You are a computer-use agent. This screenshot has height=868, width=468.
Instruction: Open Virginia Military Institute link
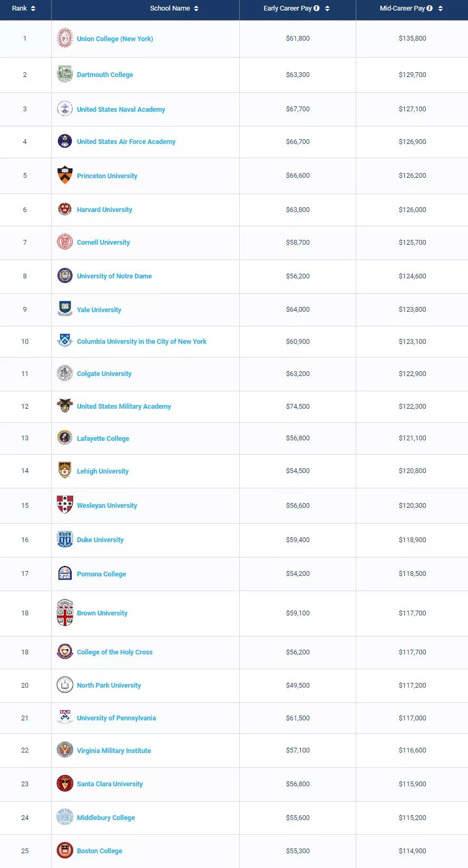pos(114,751)
